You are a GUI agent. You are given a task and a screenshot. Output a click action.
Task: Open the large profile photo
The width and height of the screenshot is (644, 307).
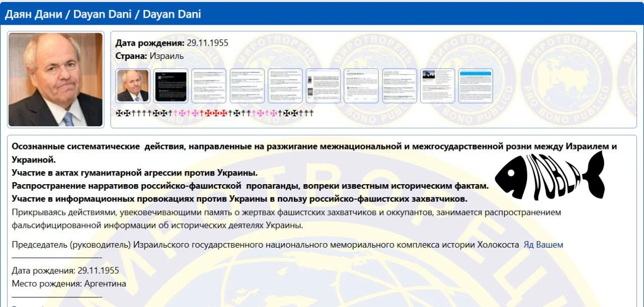[55, 80]
